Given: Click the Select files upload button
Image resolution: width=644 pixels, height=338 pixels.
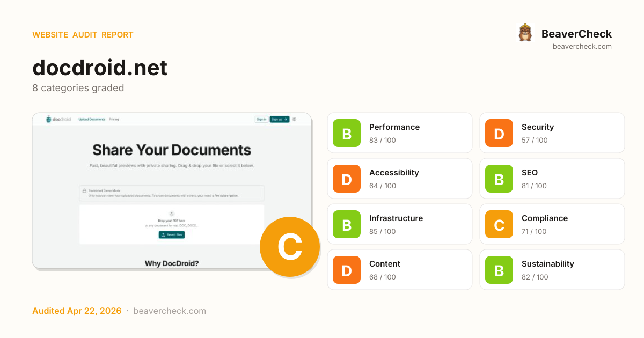Looking at the screenshot, I should point(172,235).
